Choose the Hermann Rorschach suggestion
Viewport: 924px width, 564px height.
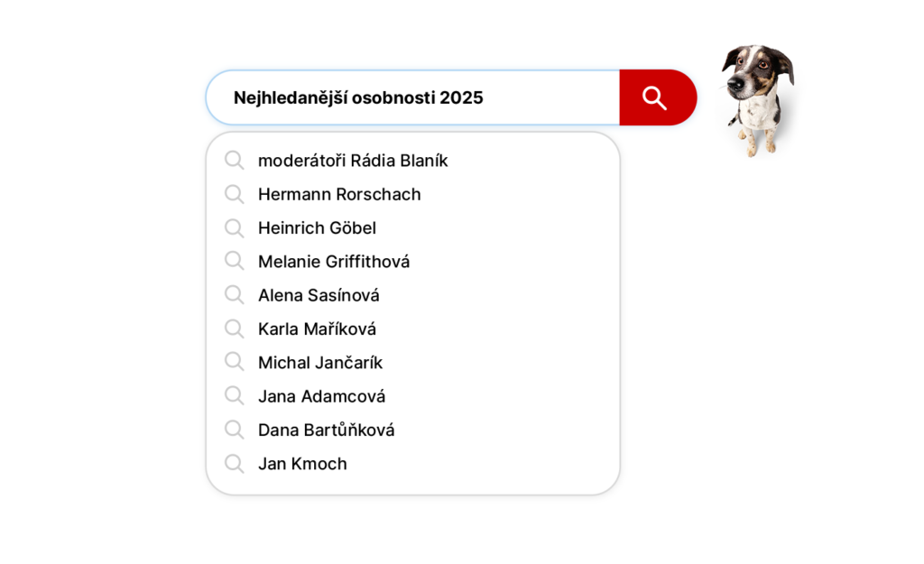pos(339,194)
